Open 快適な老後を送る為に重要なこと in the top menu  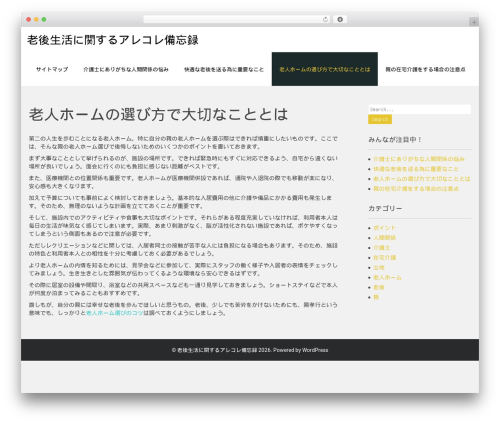point(224,69)
